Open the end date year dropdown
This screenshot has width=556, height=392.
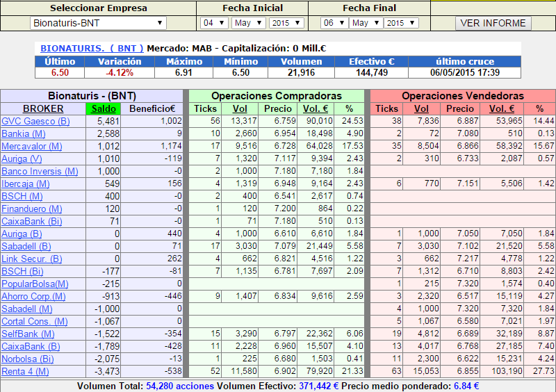click(402, 23)
